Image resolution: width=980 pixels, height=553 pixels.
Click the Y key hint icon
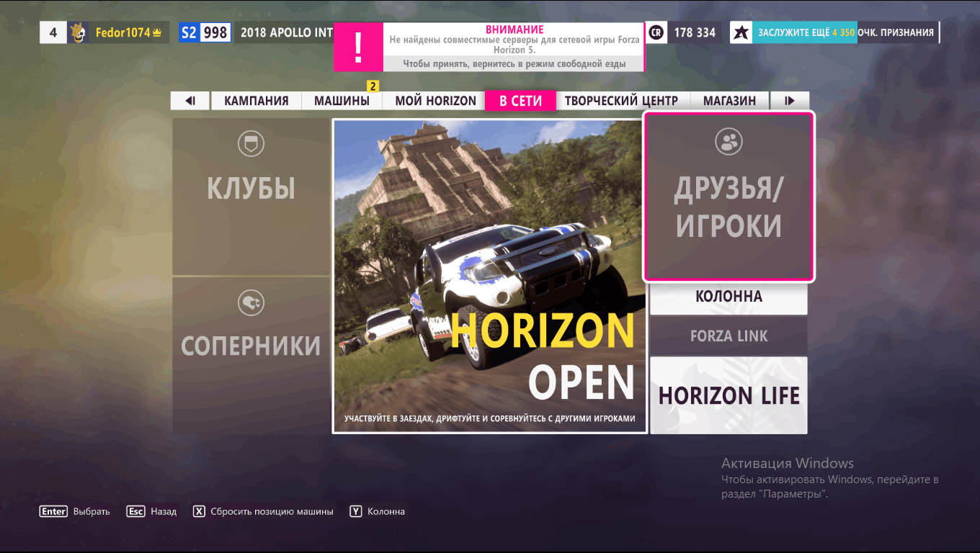(355, 511)
